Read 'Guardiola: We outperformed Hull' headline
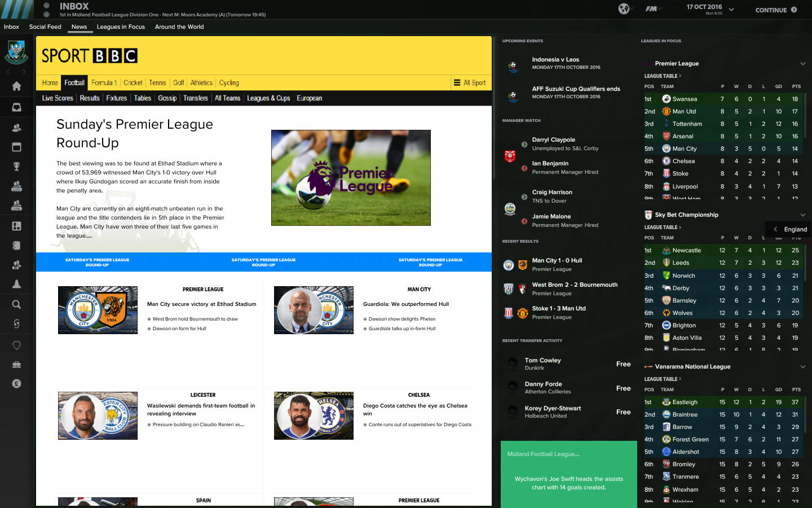The width and height of the screenshot is (812, 508). point(406,304)
